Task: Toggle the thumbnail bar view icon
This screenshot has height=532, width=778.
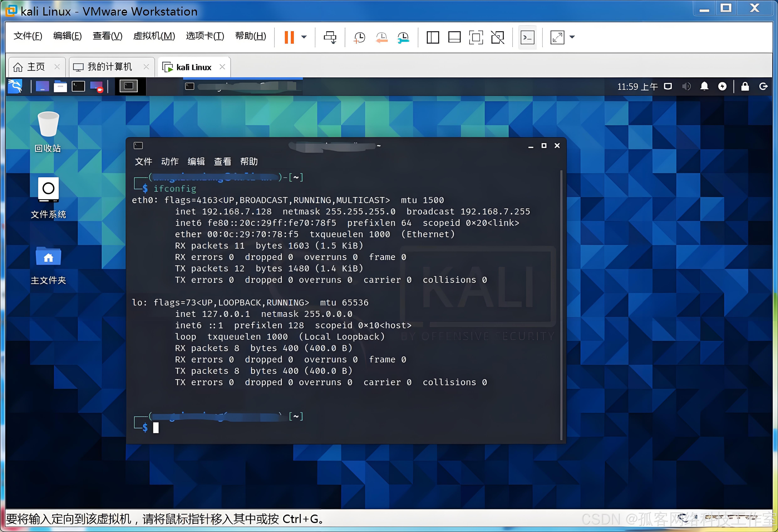Action: 454,37
